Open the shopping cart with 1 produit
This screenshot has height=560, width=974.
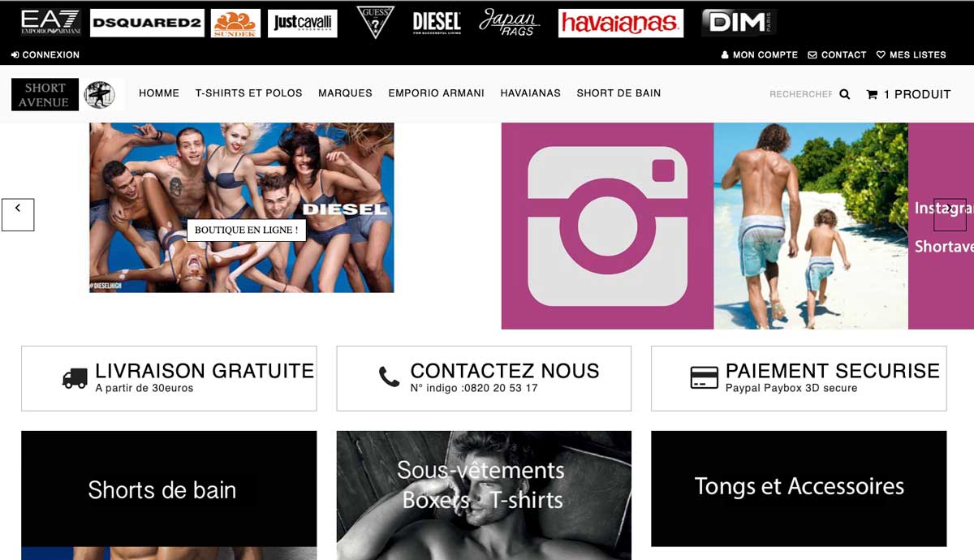click(x=908, y=94)
